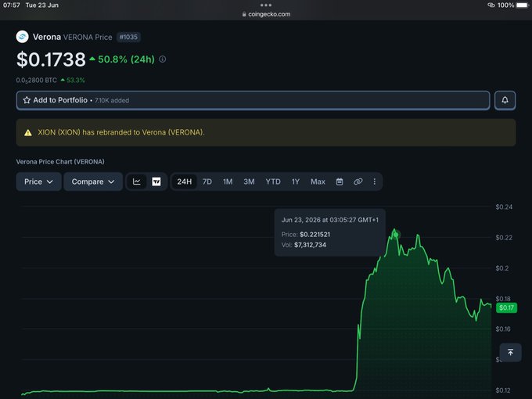
Task: Click the #1035 rank badge
Action: [128, 37]
